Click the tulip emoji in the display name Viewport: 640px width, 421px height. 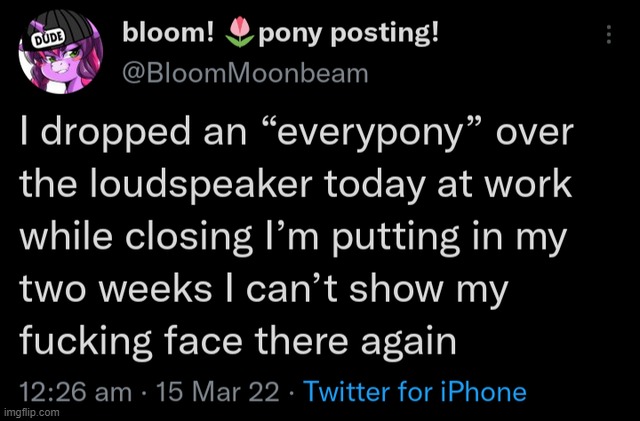[x=238, y=36]
